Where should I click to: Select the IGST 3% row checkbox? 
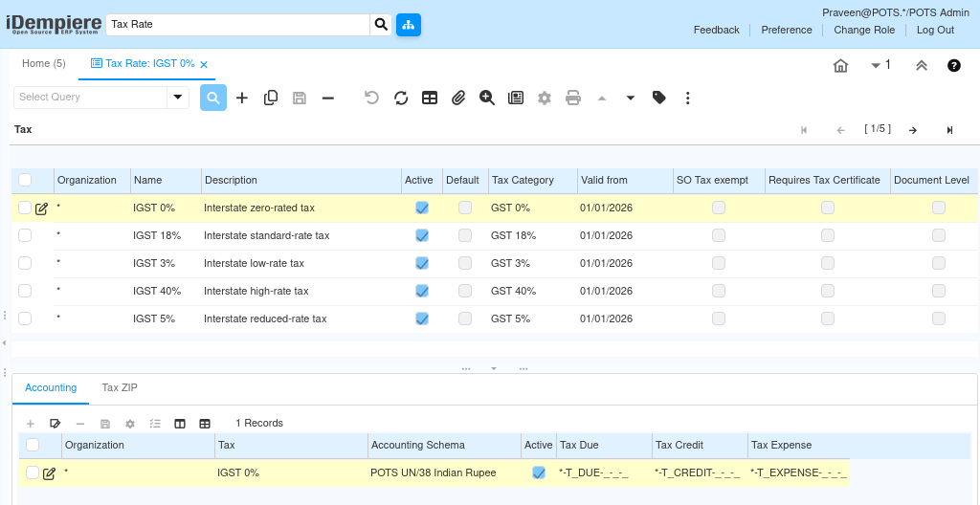tap(24, 263)
